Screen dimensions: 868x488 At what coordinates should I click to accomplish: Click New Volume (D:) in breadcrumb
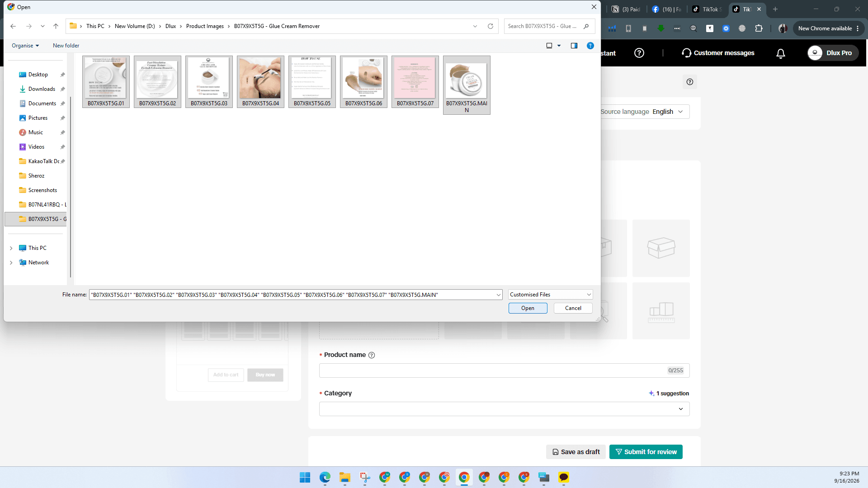point(135,26)
